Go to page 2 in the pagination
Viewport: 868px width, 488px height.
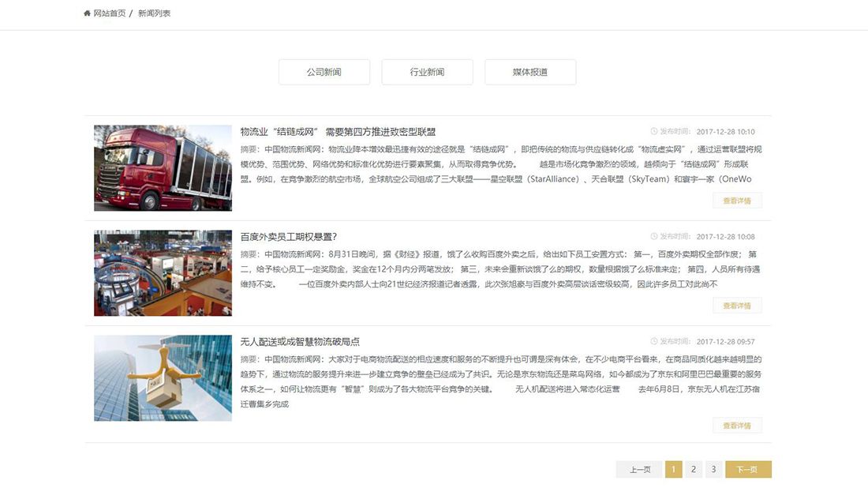coord(693,470)
